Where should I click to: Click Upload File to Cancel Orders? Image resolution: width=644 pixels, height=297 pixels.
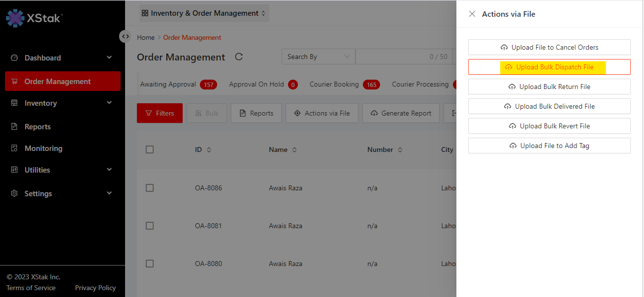tap(549, 47)
